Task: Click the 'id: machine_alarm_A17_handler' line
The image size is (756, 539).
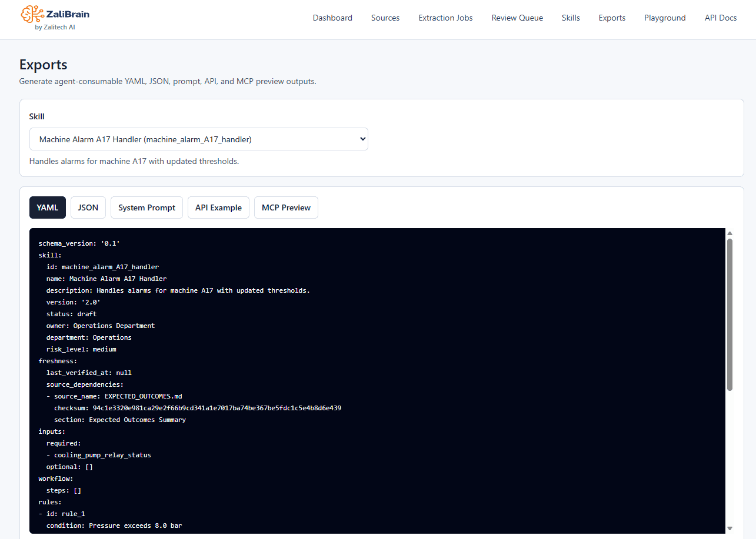Action: click(x=102, y=267)
